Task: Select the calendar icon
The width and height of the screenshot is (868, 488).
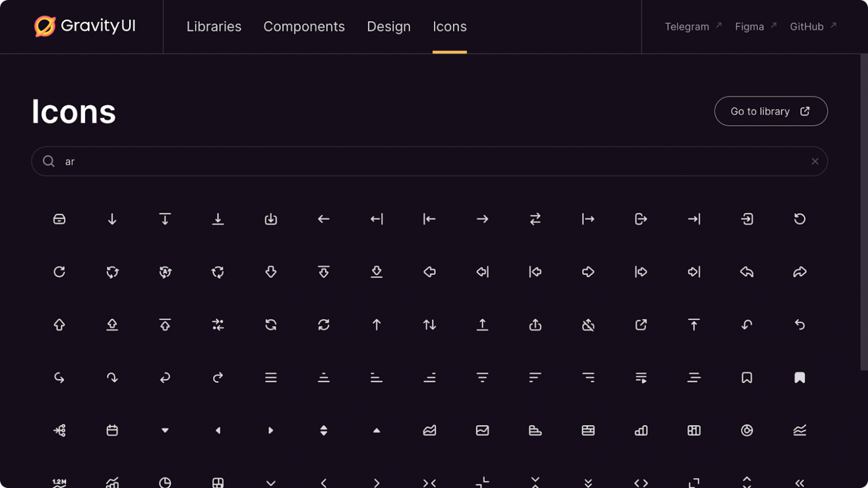Action: [x=112, y=430]
